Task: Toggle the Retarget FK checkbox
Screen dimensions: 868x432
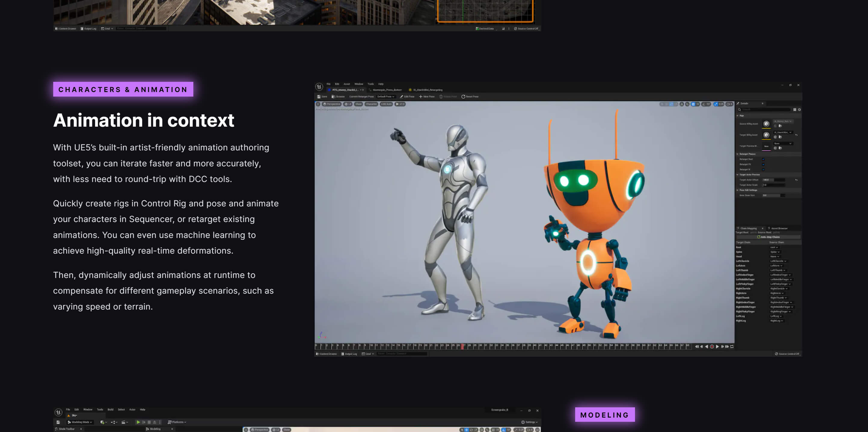Action: [763, 164]
